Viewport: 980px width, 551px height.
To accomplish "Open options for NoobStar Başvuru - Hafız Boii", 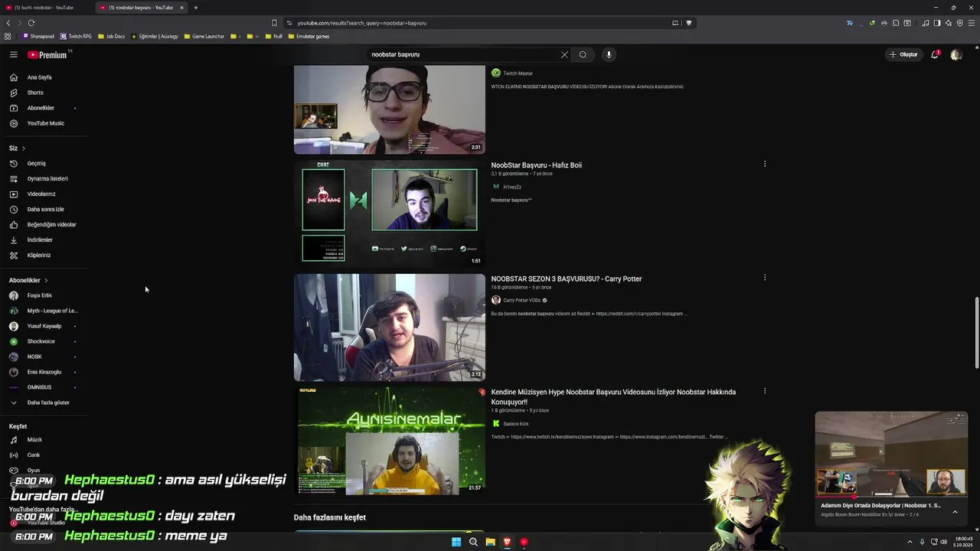I will pyautogui.click(x=764, y=164).
